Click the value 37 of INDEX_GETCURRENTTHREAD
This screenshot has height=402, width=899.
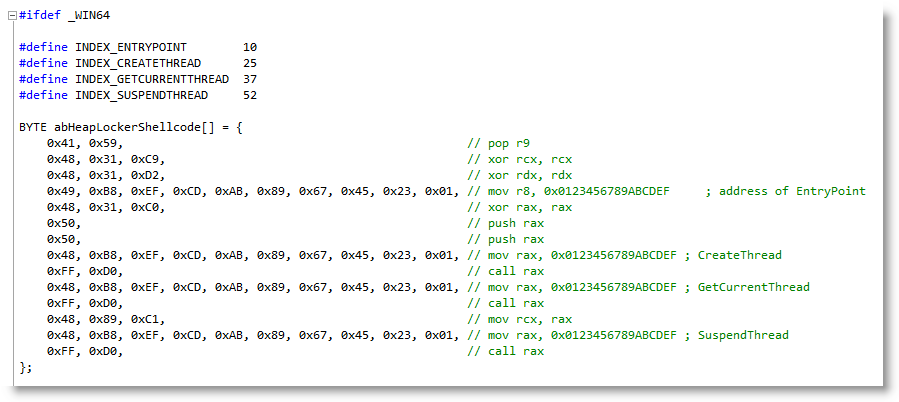point(249,79)
